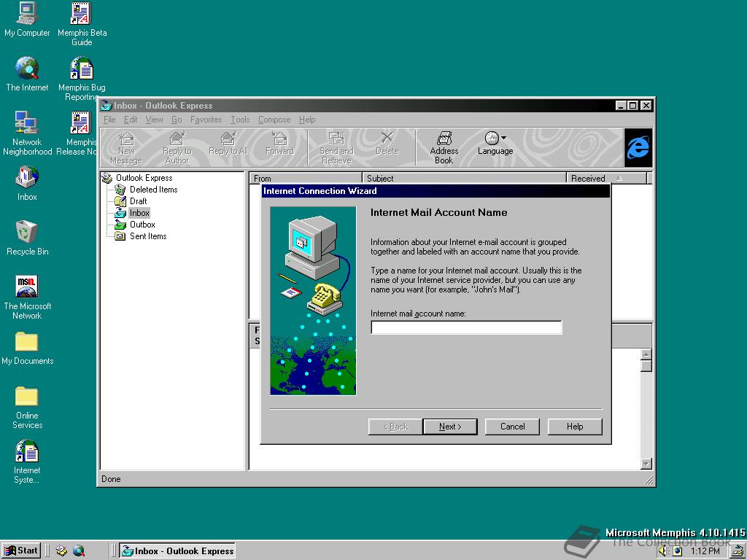The height and width of the screenshot is (560, 747).
Task: Click preview pane scroll down arrow
Action: (x=646, y=463)
